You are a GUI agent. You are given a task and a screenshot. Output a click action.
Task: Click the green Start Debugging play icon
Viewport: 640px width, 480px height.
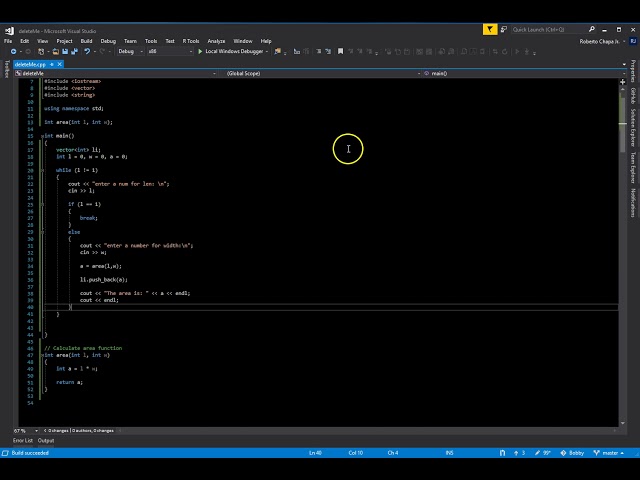click(x=200, y=51)
